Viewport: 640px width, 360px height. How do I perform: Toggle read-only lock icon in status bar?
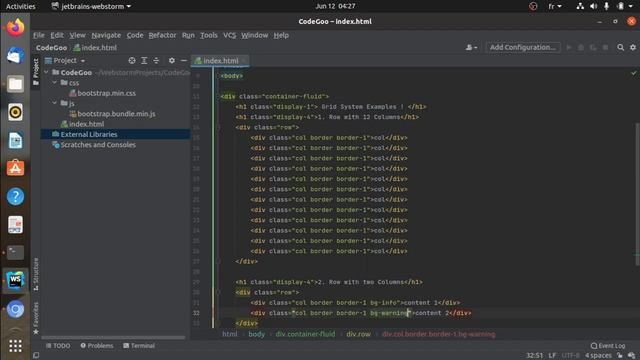pyautogui.click(x=620, y=355)
